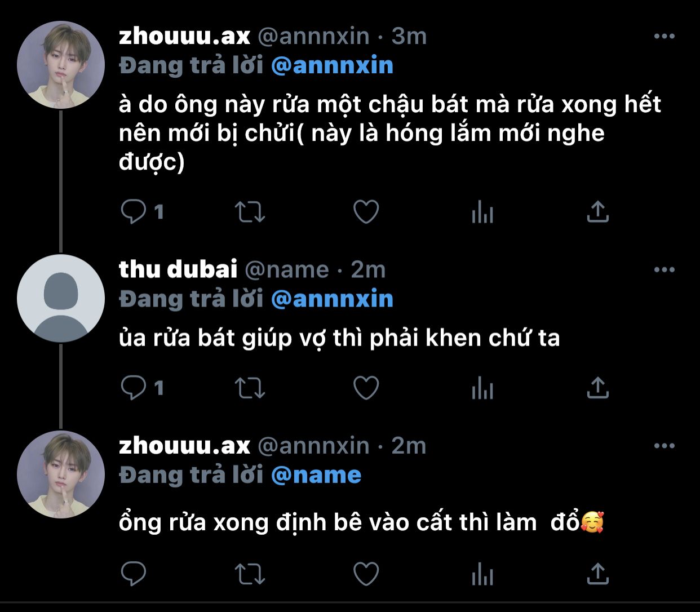
Task: Click the thu dubai display name
Action: [178, 269]
